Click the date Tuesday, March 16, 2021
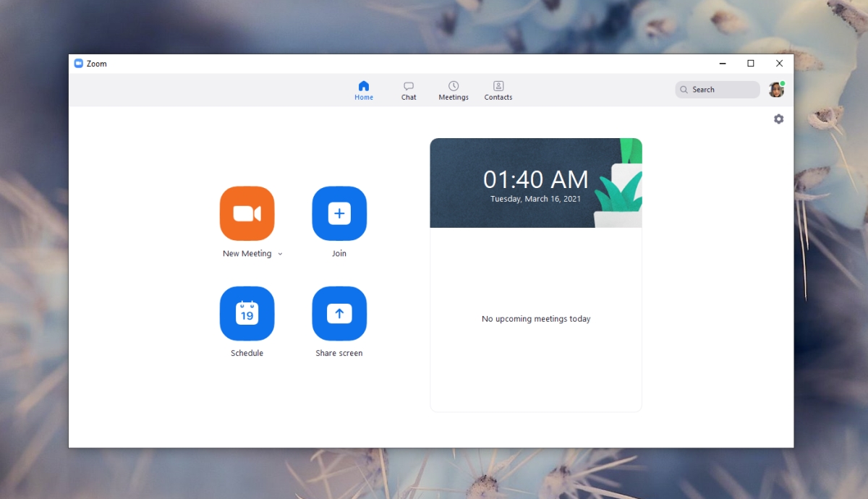 pos(536,199)
